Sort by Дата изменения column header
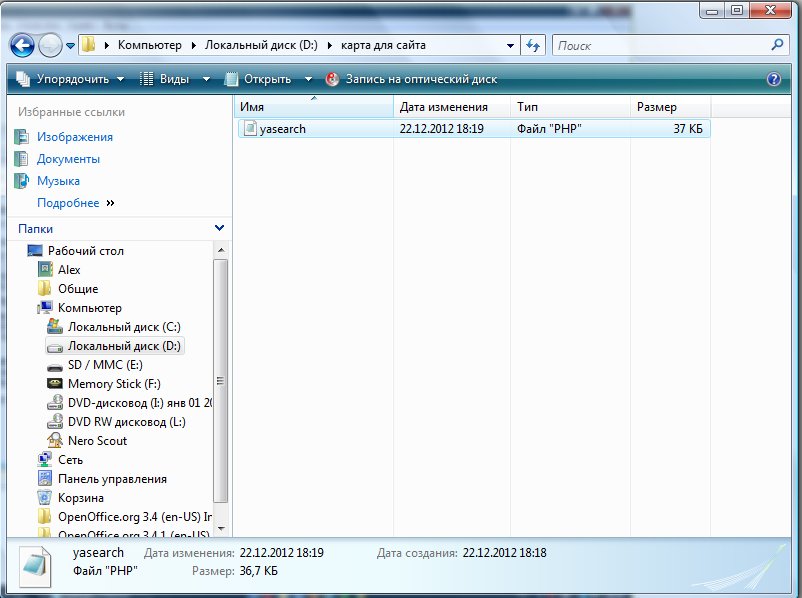 tap(452, 106)
